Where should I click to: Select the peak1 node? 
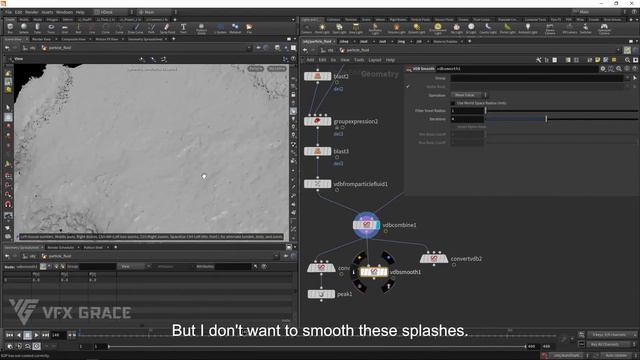[x=321, y=294]
